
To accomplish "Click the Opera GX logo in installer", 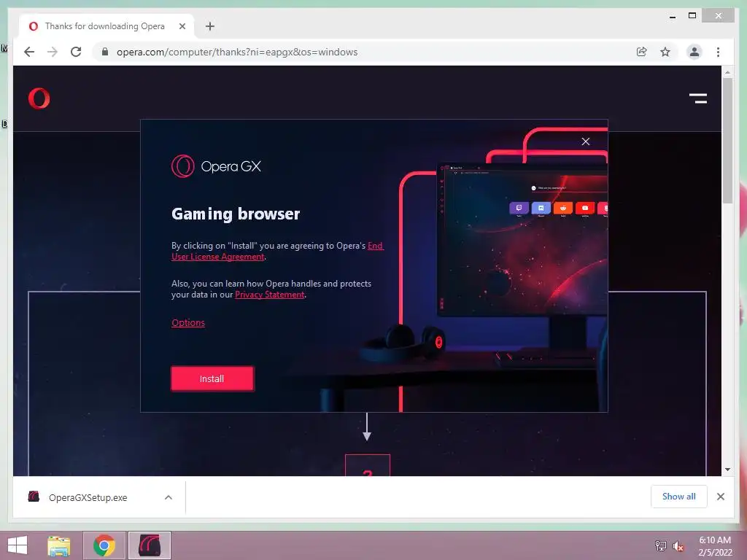I will [x=216, y=166].
